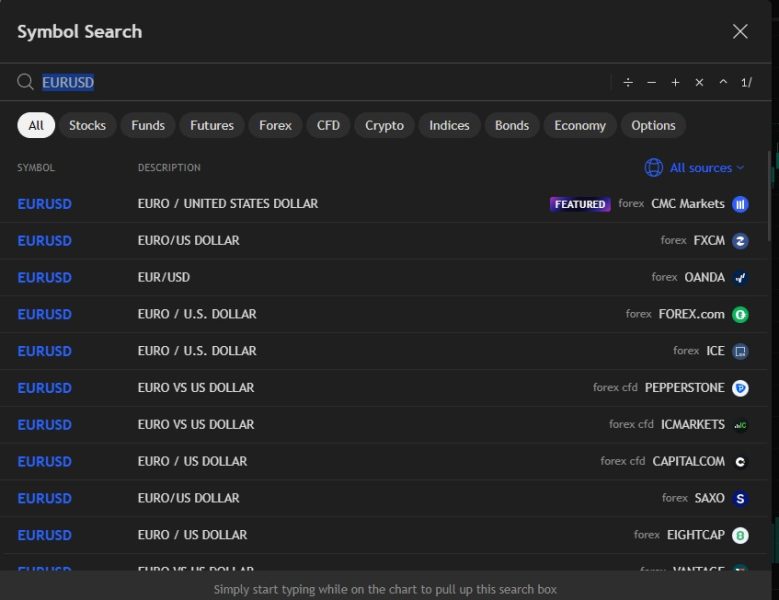Select the Options filter tab

coord(653,125)
